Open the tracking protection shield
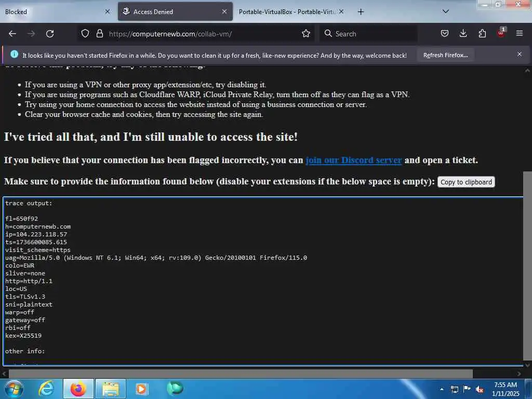The width and height of the screenshot is (532, 399). tap(85, 34)
